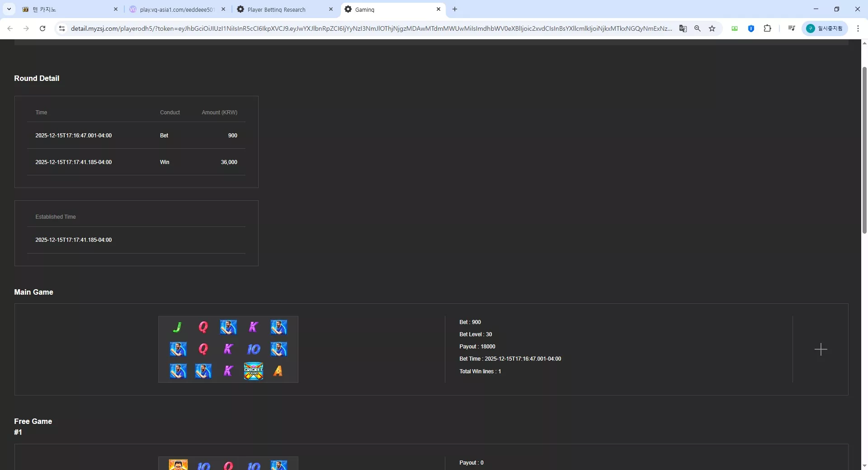
Task: Click the Conduct column header
Action: (x=170, y=113)
